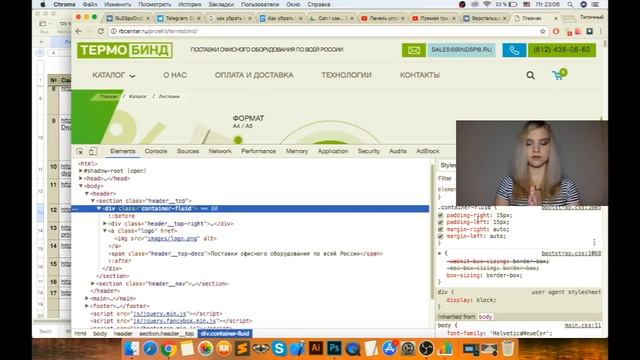This screenshot has width=640, height=360.
Task: Open Photos app in the dock
Action: [205, 349]
